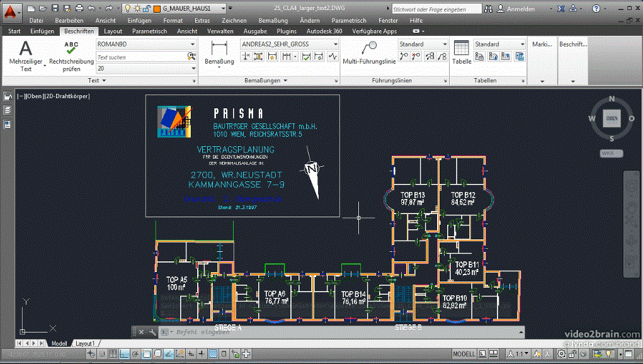Open Autodesk Exchange with the X icon
This screenshot has width=643, height=364.
tap(561, 8)
